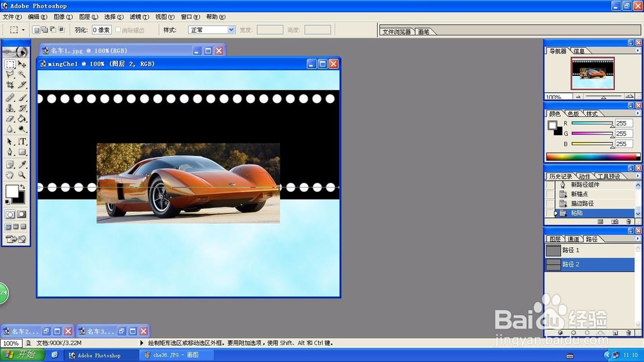Choose the New Selection mode in the options bar
Image resolution: width=644 pixels, height=362 pixels.
point(37,30)
